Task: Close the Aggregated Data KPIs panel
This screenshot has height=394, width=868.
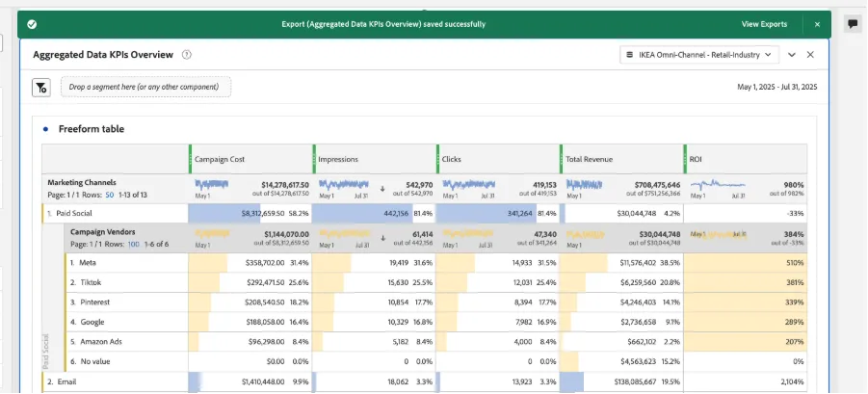Action: (x=810, y=55)
